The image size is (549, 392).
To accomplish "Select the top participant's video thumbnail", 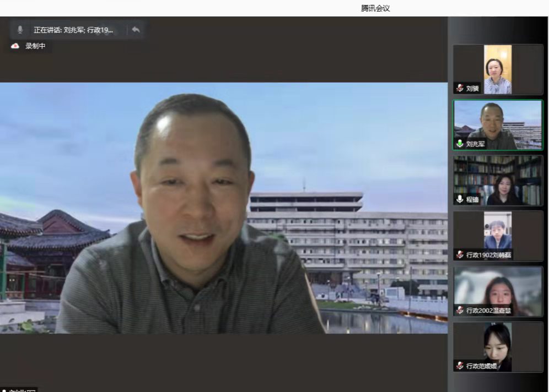I will click(x=498, y=69).
